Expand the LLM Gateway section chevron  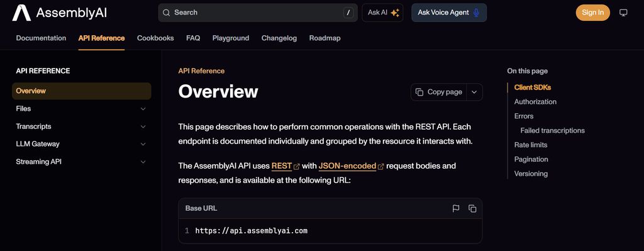click(x=143, y=144)
